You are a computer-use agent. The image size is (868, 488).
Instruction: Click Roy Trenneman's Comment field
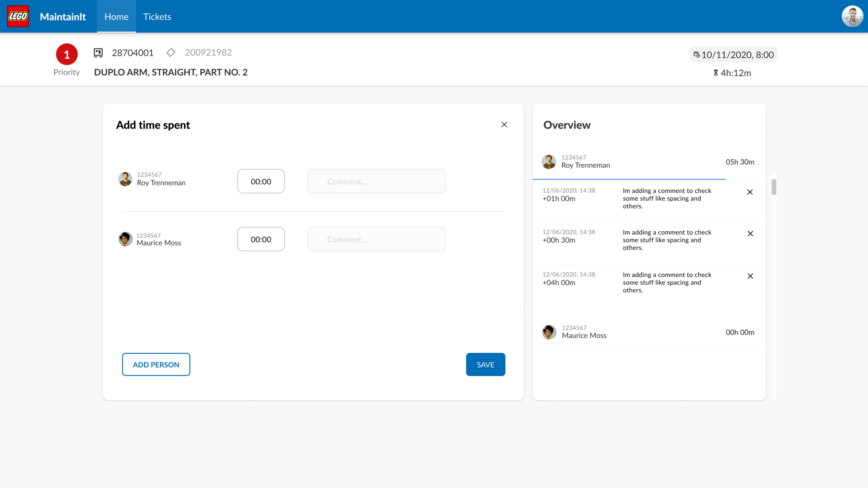[376, 181]
